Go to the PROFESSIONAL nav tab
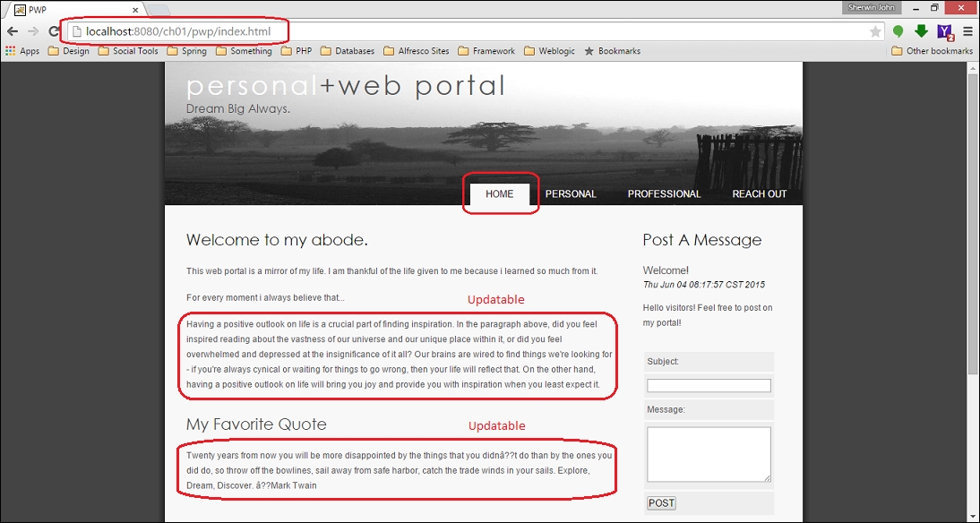 click(x=664, y=194)
